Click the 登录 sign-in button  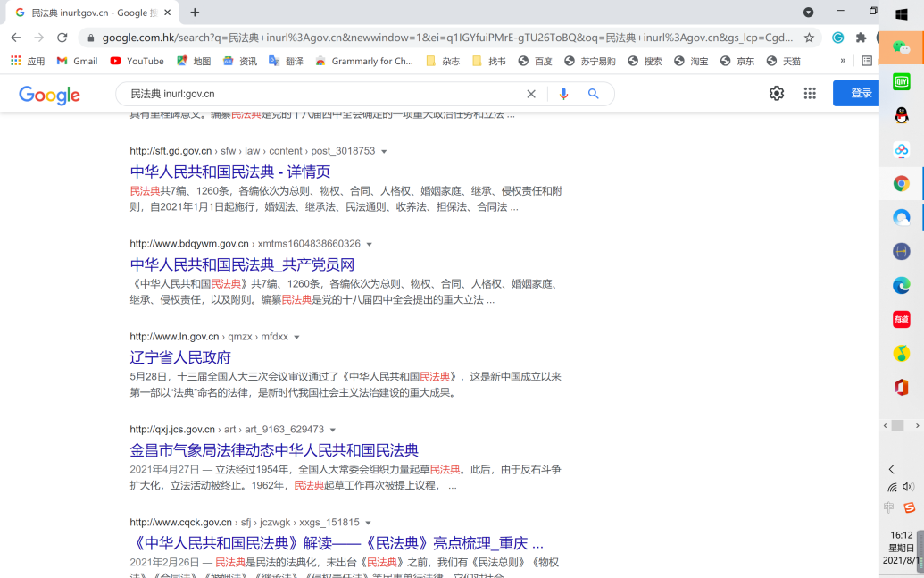[x=856, y=93]
